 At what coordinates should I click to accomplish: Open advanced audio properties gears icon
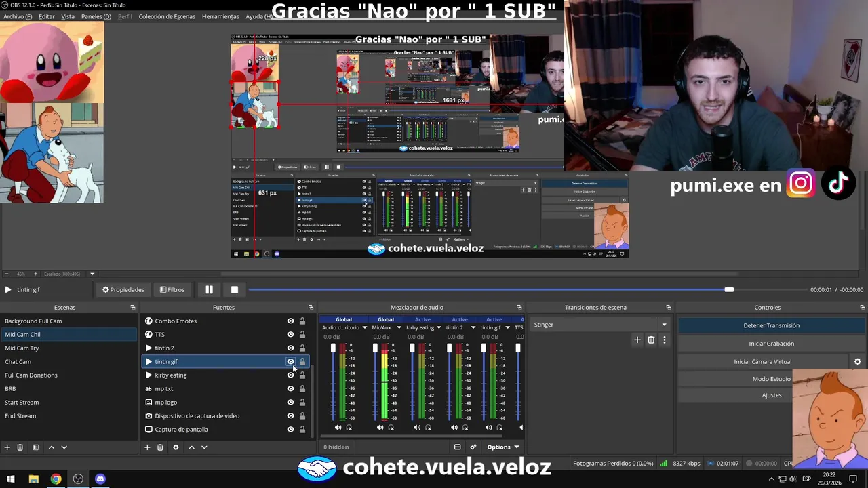click(x=473, y=447)
